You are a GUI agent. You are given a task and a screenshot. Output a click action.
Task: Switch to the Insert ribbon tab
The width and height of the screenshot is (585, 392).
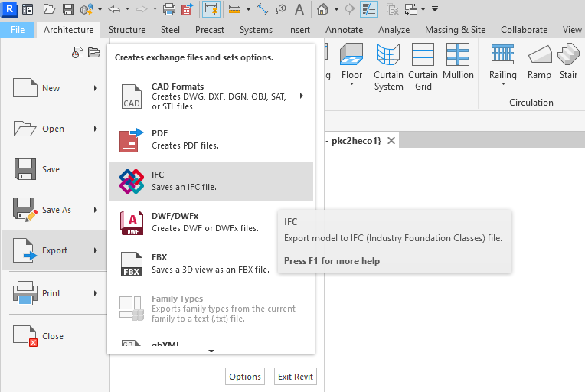[x=299, y=29]
